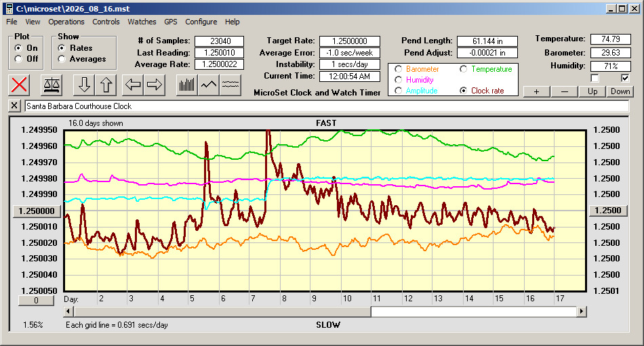Click the right 1.2500 center-value button
The image size is (644, 346).
(608, 211)
